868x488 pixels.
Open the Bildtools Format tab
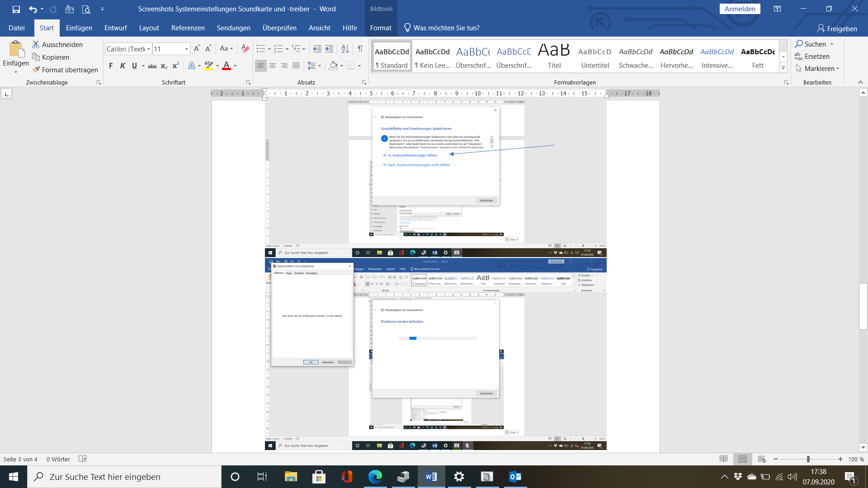click(x=381, y=28)
